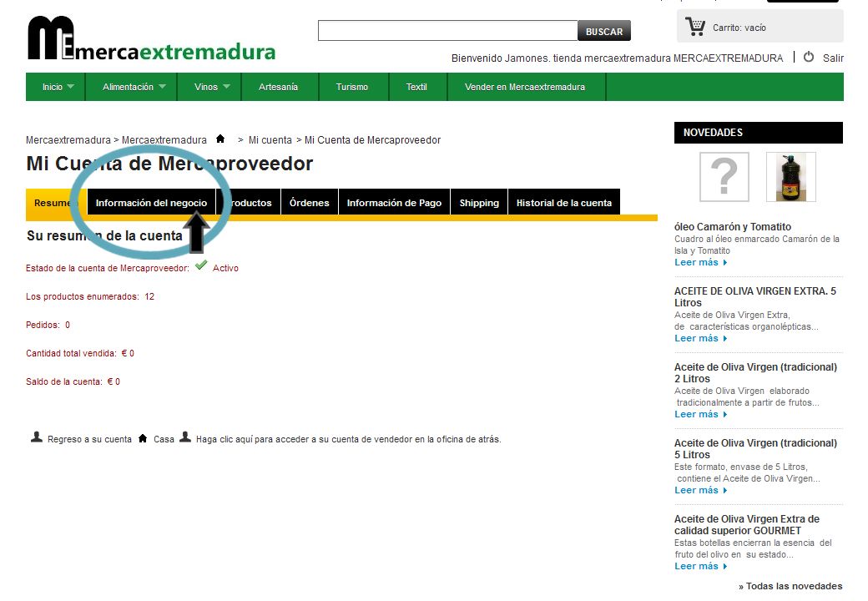The height and width of the screenshot is (601, 868).
Task: Click the green active checkmark icon
Action: point(201,265)
